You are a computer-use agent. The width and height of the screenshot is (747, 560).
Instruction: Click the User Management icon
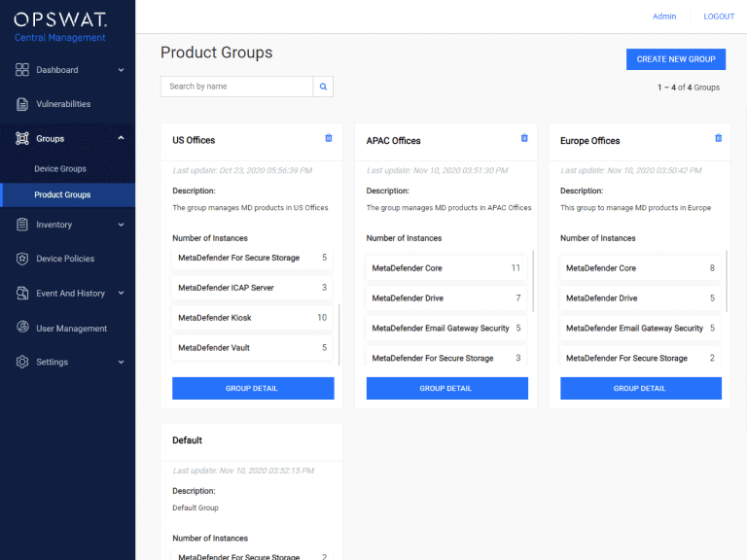[x=22, y=327]
